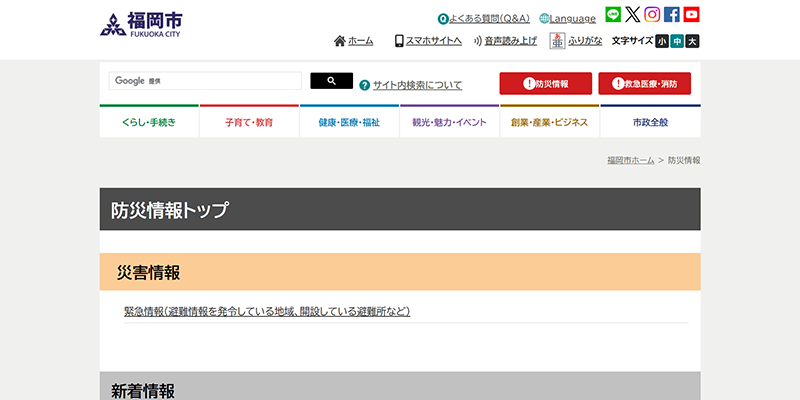Viewport: 800px width, 400px height.
Task: Open the X (Twitter) icon
Action: (x=633, y=14)
